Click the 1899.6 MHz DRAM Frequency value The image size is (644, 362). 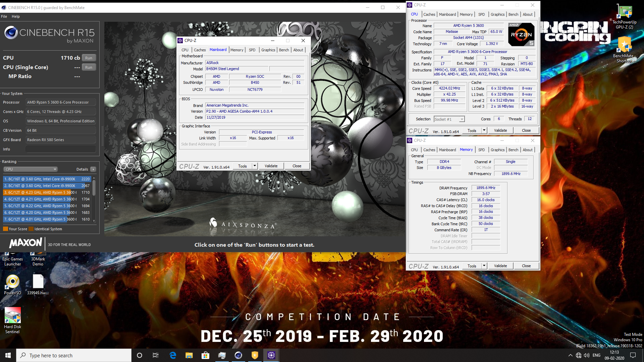pos(486,188)
